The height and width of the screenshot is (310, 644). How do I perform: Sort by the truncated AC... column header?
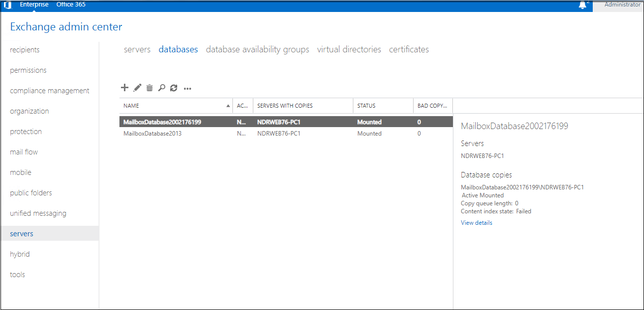pos(242,106)
